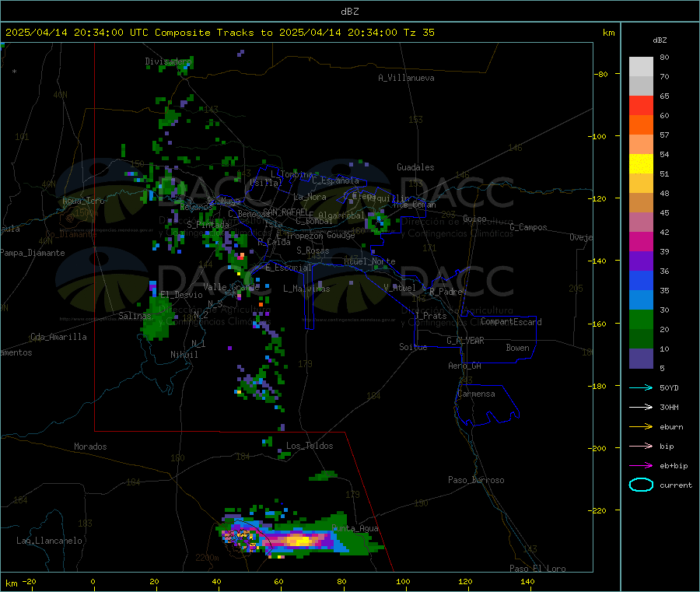Click the 65 dBZ gray swatch
Viewport: 700px width, 592px height.
coord(641,86)
